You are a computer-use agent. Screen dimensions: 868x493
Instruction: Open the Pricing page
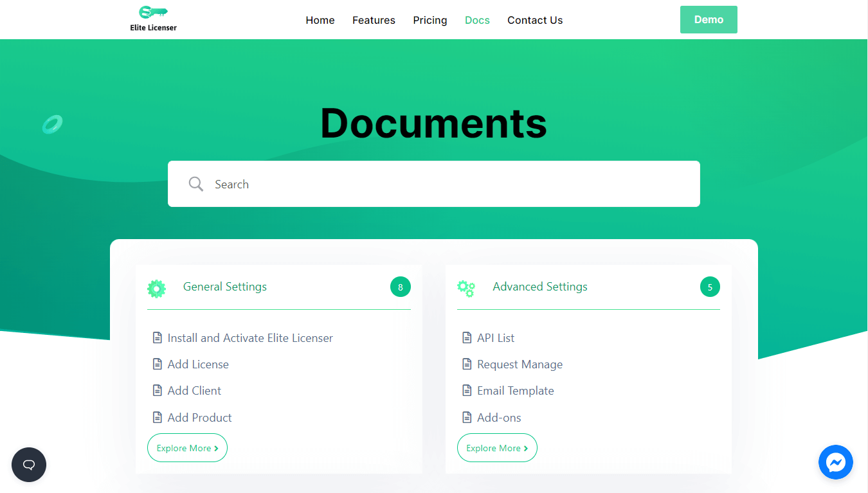click(429, 20)
